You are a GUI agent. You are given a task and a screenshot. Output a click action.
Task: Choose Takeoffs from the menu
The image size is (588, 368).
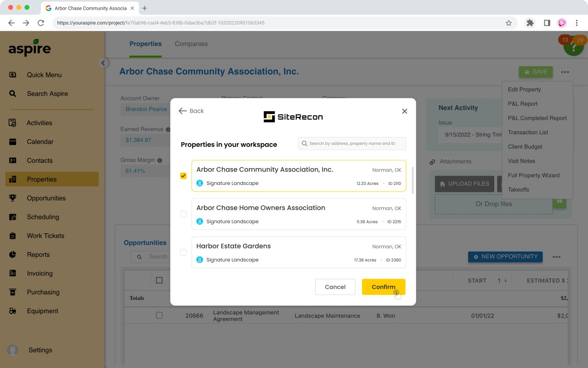pos(519,190)
